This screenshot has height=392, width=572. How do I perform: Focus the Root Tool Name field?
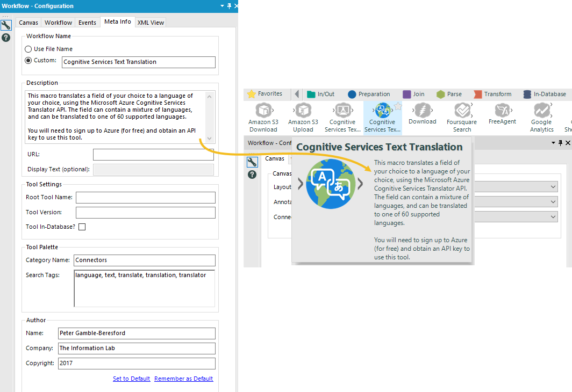[x=146, y=198]
